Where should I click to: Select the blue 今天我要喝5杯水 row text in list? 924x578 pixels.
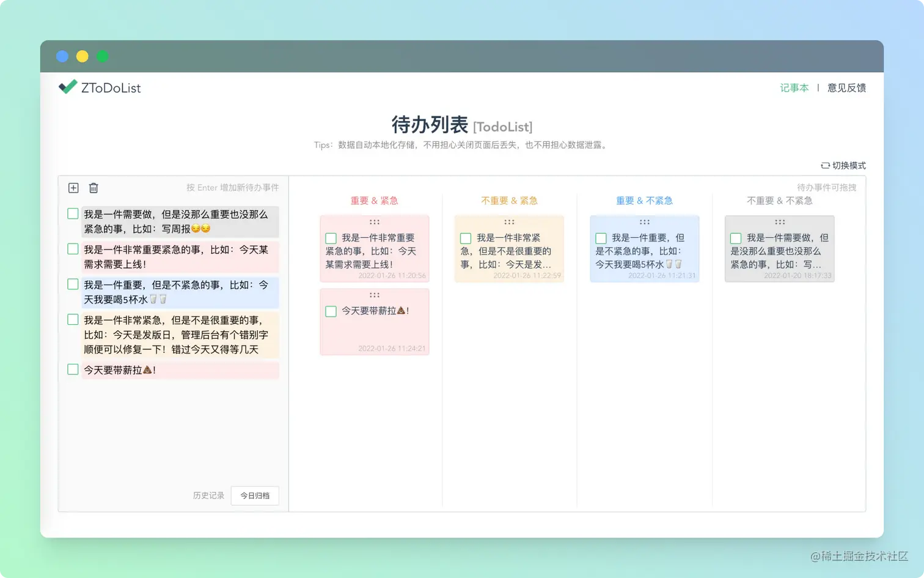(180, 292)
